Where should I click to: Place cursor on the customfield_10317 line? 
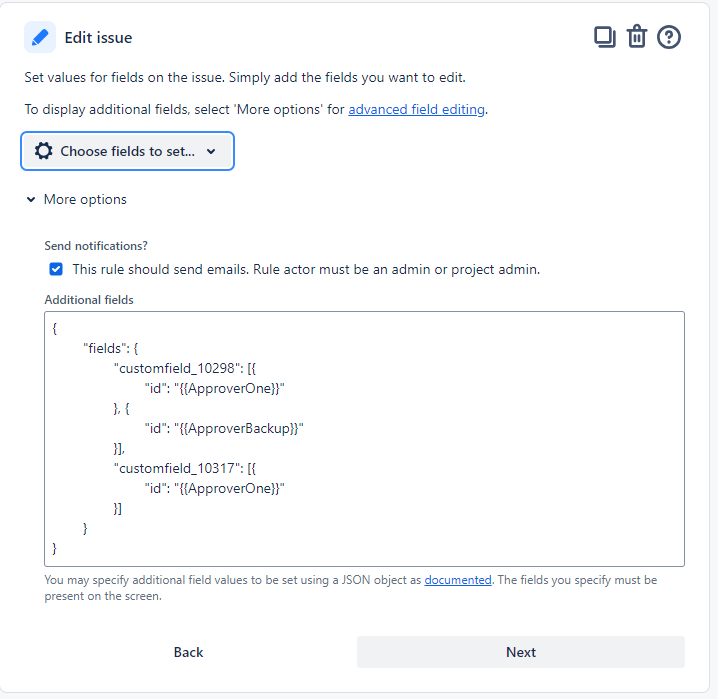tap(185, 468)
